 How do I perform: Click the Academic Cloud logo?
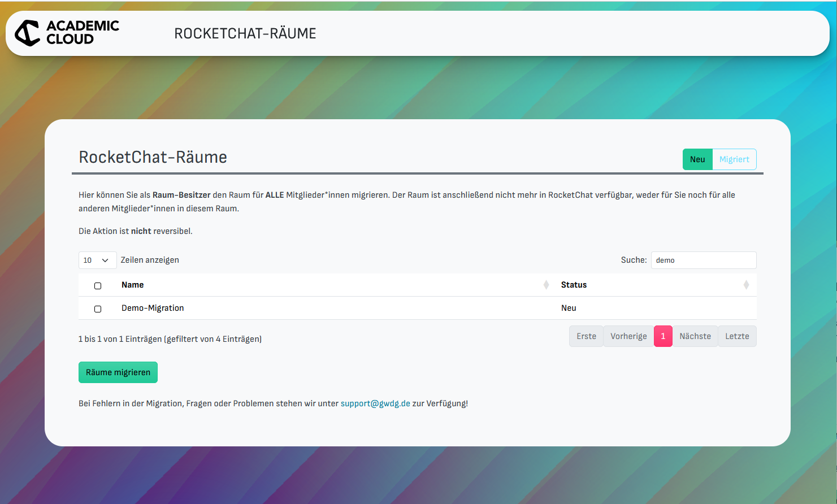coord(67,33)
